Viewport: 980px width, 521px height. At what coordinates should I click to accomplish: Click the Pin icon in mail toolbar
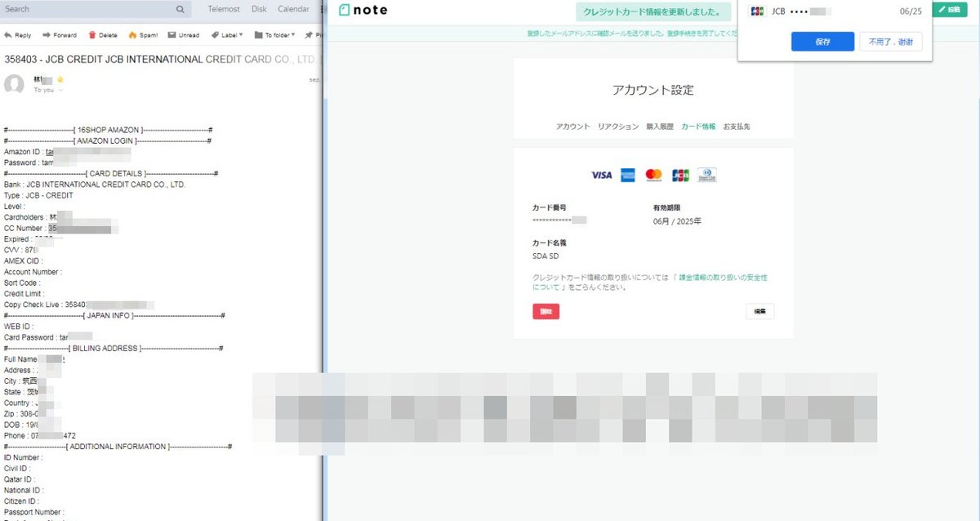tap(309, 35)
